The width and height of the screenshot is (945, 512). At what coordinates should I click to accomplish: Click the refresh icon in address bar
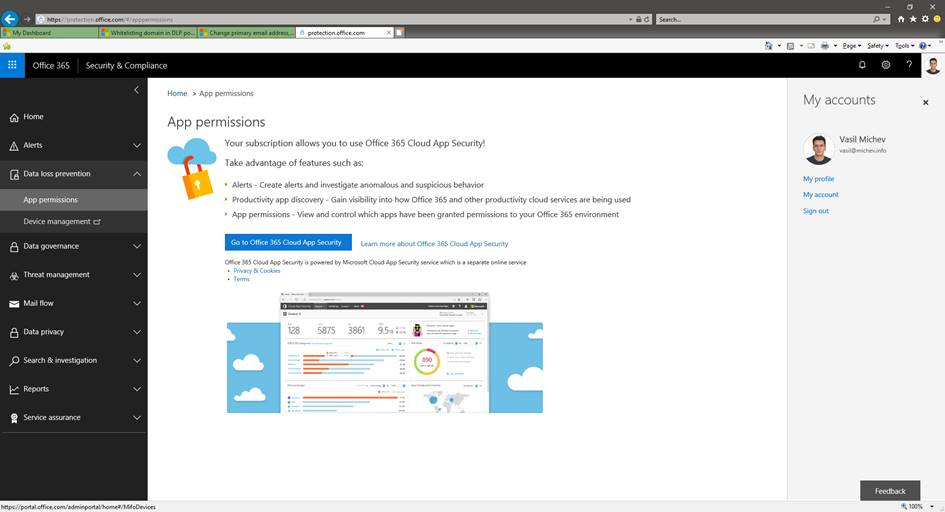[x=647, y=19]
